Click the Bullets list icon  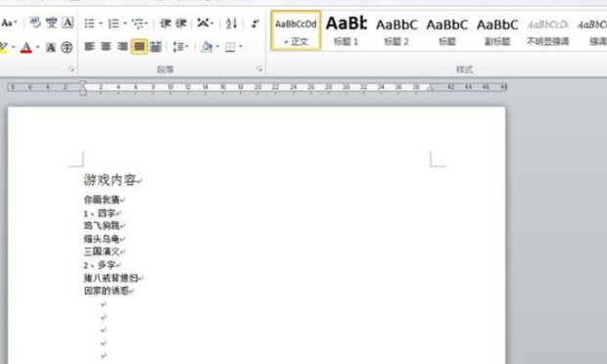(89, 23)
